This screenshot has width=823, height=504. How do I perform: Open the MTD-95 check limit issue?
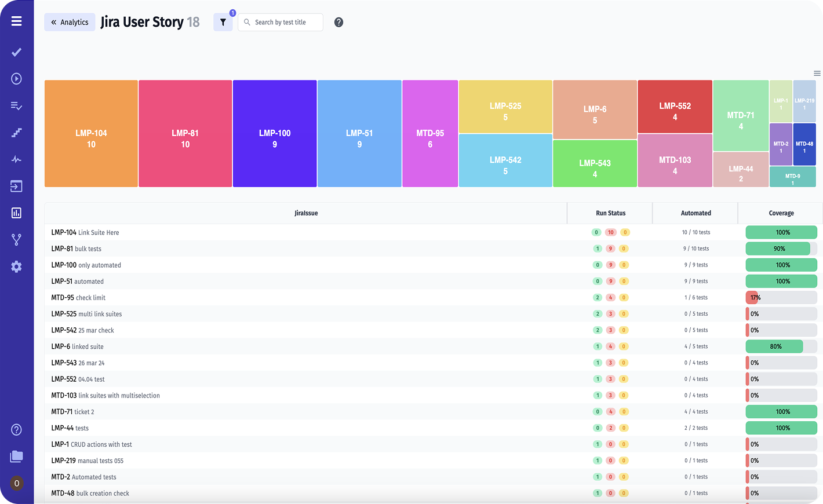(x=78, y=298)
